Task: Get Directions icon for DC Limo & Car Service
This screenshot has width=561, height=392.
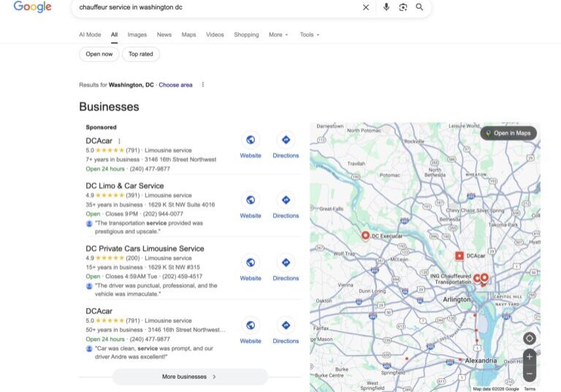Action: click(x=286, y=200)
